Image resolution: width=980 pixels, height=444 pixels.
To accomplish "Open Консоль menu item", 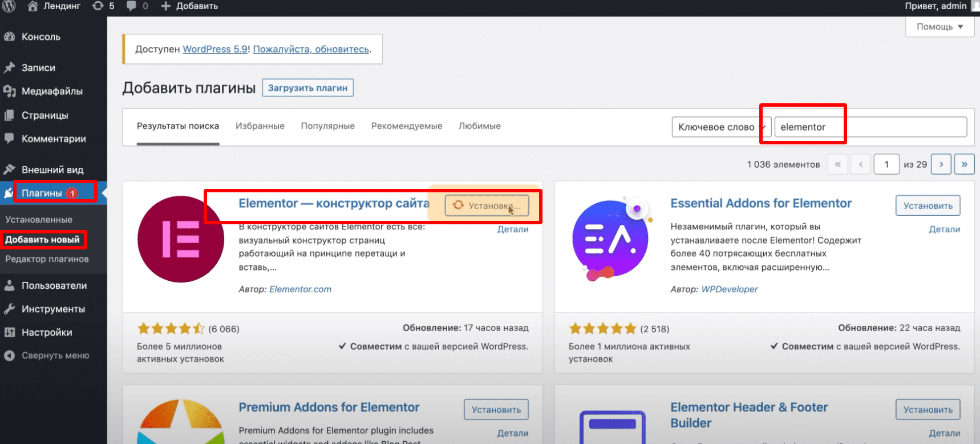I will (x=41, y=37).
